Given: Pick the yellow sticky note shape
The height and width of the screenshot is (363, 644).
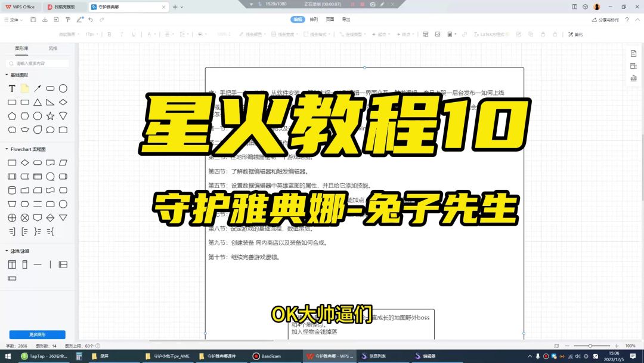Looking at the screenshot, I should coord(24,88).
